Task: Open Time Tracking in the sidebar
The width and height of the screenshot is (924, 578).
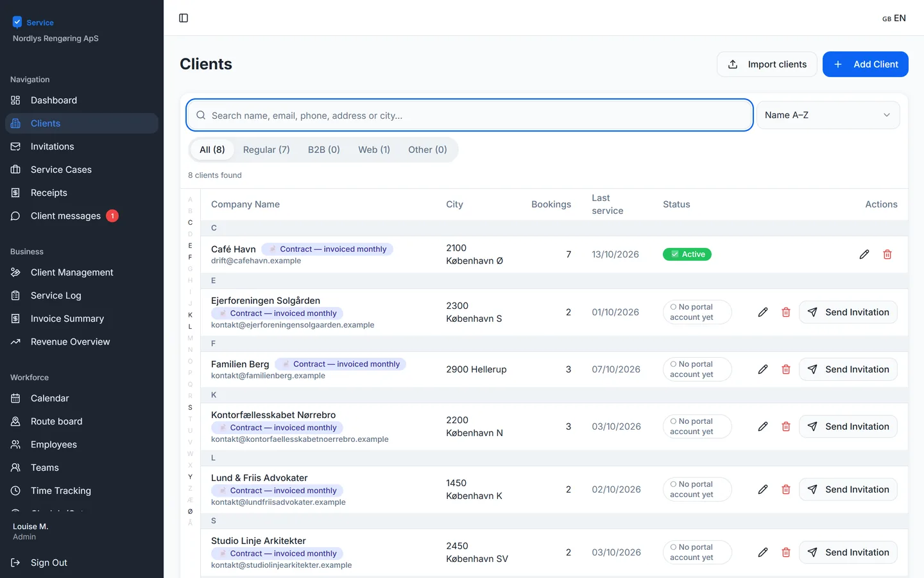Action: coord(81,491)
